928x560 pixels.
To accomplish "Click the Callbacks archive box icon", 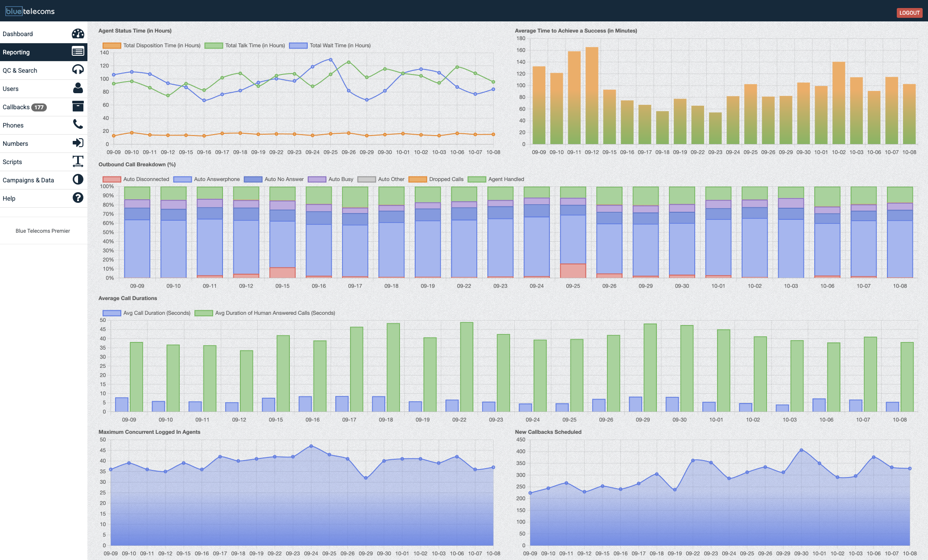I will pyautogui.click(x=78, y=107).
